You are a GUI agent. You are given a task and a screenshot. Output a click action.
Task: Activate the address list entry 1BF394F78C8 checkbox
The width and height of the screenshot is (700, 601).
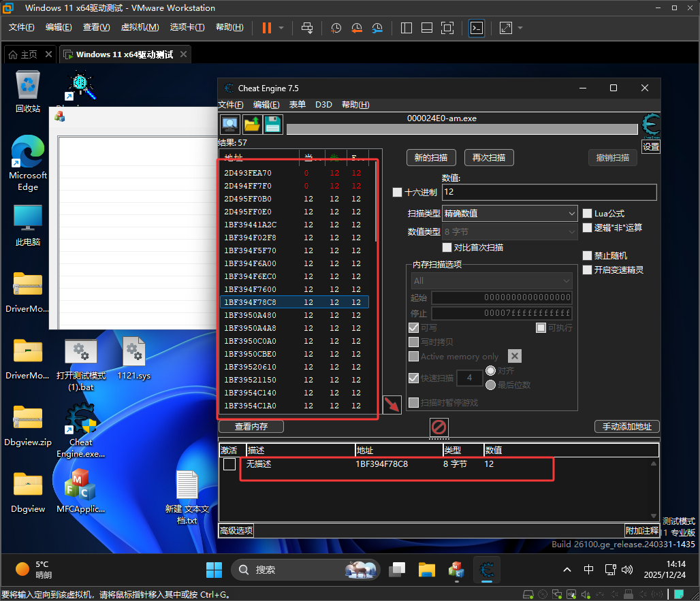pyautogui.click(x=229, y=464)
